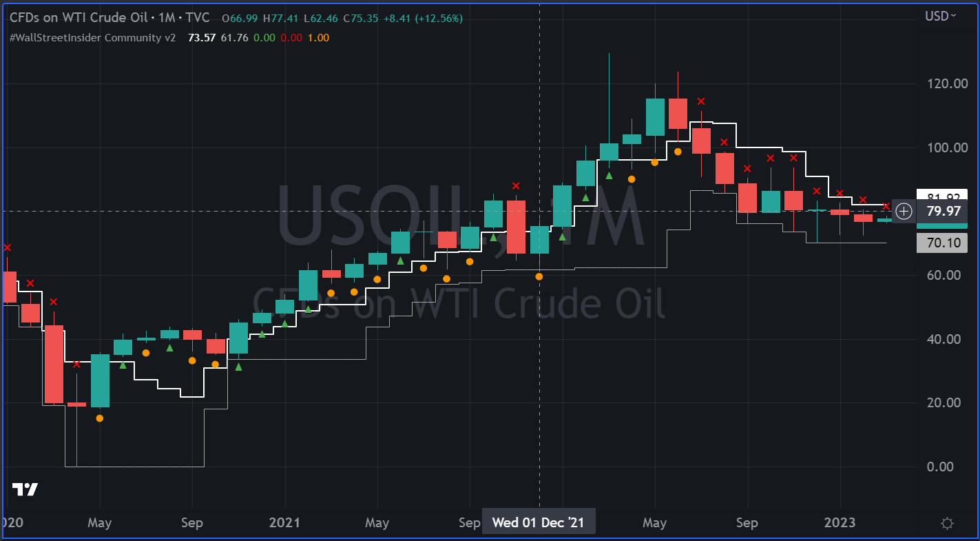Click the orange dot on the crosshair line
Screen dimensions: 980x541
pos(539,276)
